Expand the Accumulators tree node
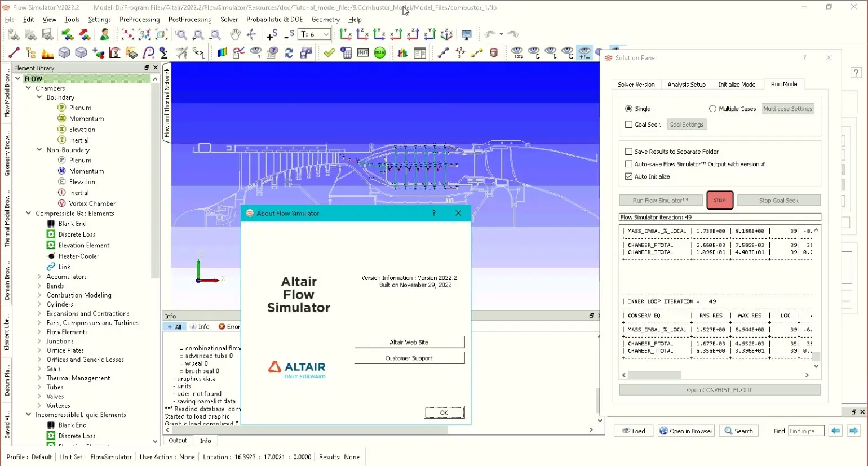The width and height of the screenshot is (868, 466). click(x=39, y=277)
